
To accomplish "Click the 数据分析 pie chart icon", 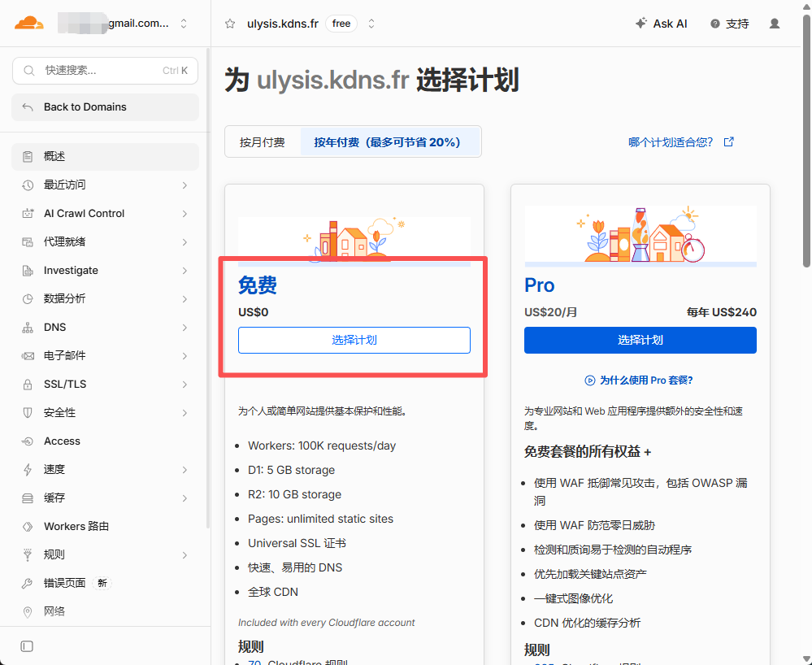I will (28, 299).
